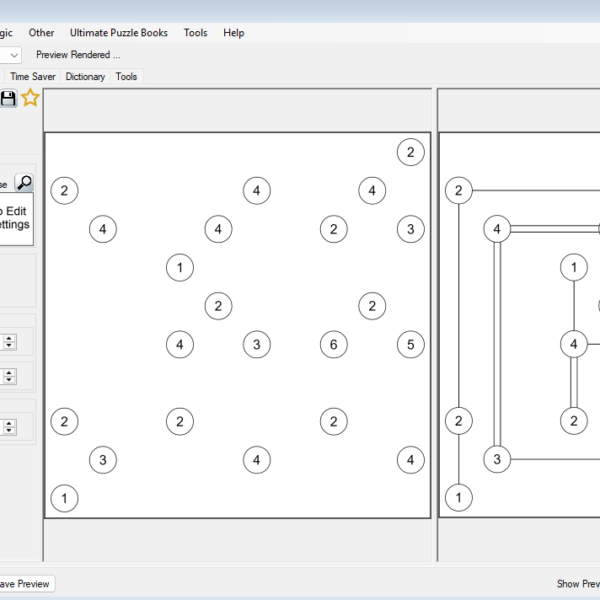Click the yellow star favorite icon
Screen dimensions: 600x600
click(31, 98)
